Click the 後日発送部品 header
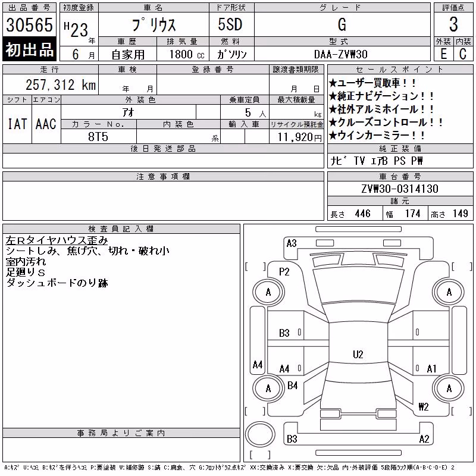This screenshot has width=476, height=476. tap(163, 148)
